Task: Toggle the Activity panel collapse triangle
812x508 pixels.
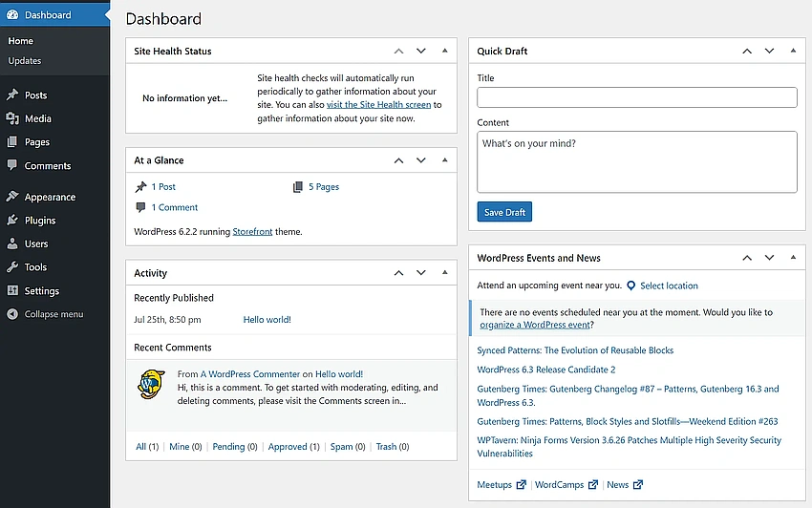Action: tap(445, 272)
